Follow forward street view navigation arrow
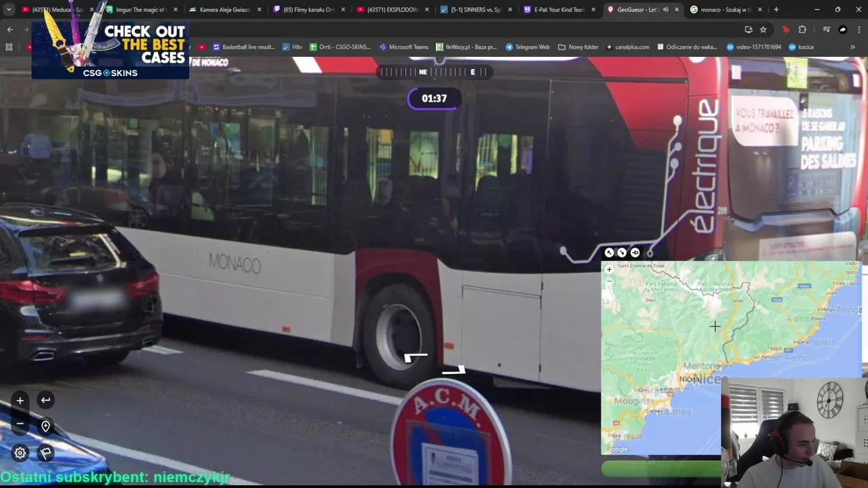The height and width of the screenshot is (488, 868). point(415,357)
